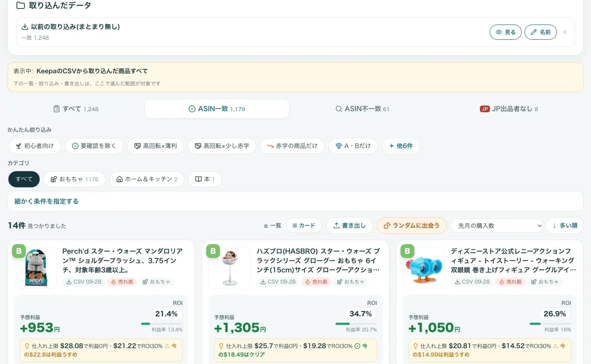
Task: Click the B rank badge on ハズブロ card
Action: pos(213,251)
